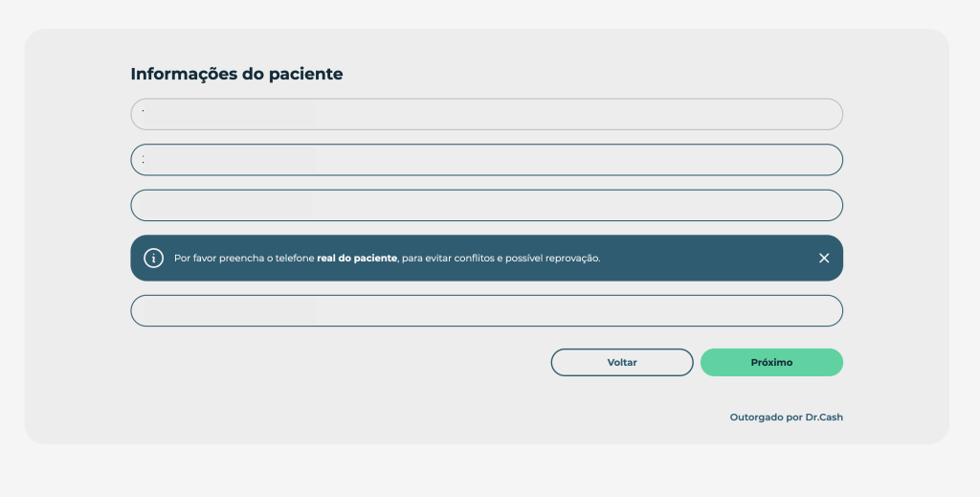Screen dimensions: 980x497
Task: Click the info icon in the blue notice
Action: tap(154, 259)
